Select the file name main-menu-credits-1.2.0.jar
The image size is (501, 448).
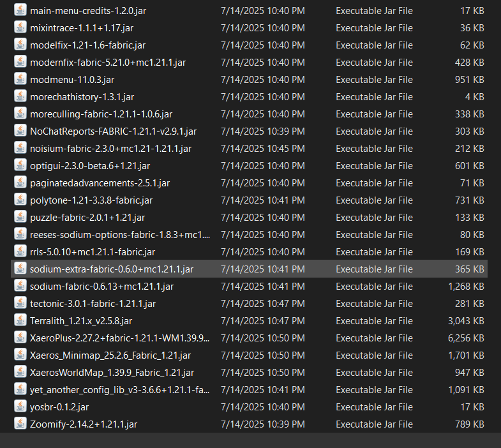pos(88,11)
